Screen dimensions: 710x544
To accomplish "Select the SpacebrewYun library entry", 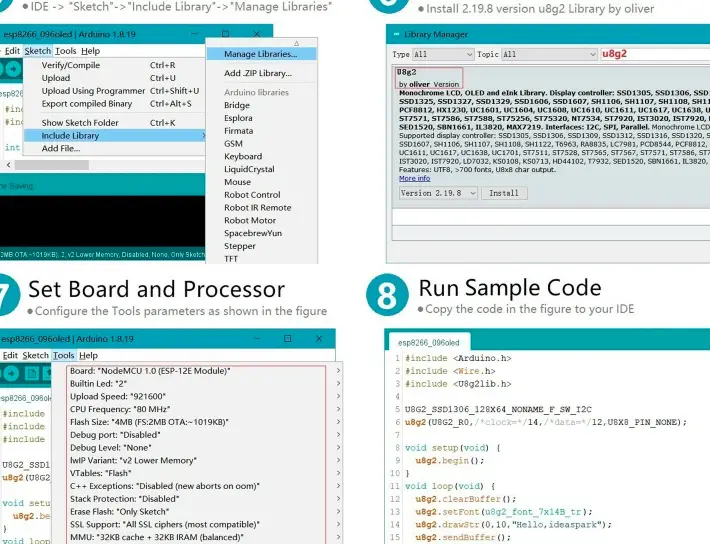I will [261, 233].
